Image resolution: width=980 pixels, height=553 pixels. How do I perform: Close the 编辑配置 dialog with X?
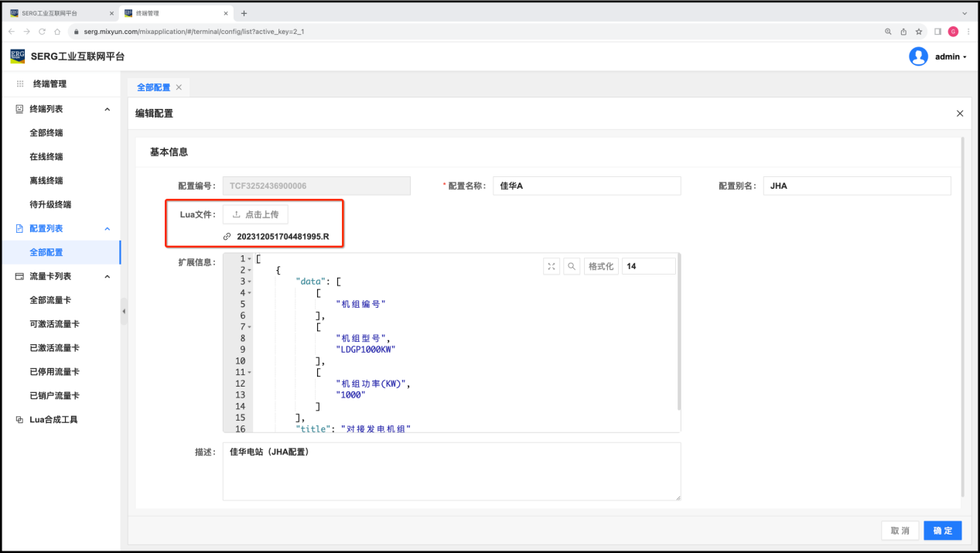tap(960, 114)
